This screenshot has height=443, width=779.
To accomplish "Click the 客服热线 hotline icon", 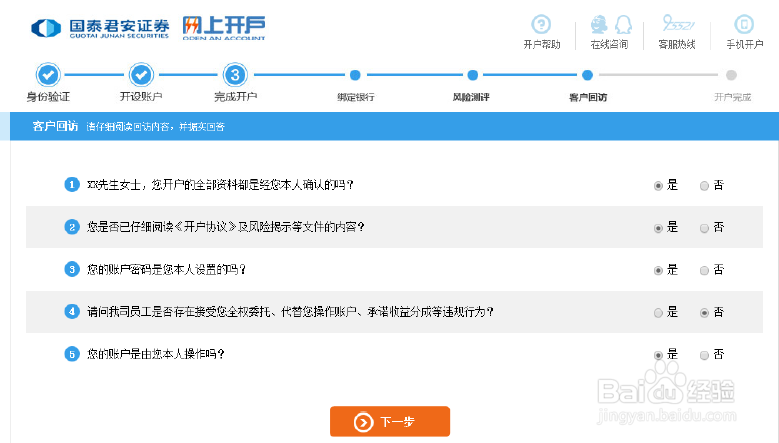I will click(x=678, y=23).
